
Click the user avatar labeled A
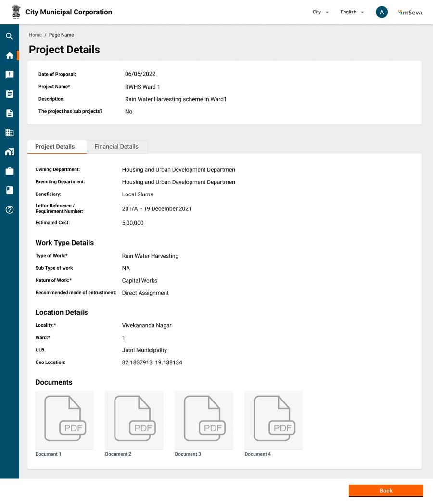(382, 12)
